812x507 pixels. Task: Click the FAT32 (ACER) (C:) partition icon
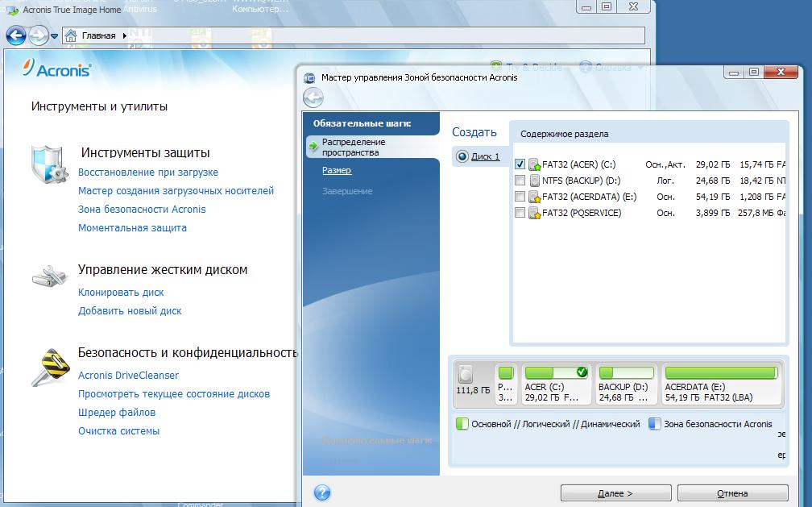(x=534, y=165)
